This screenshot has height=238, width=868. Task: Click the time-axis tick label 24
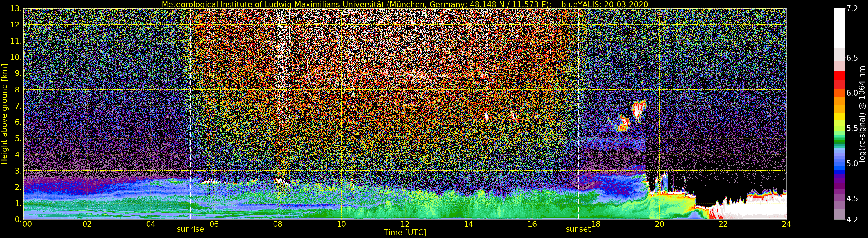click(786, 224)
